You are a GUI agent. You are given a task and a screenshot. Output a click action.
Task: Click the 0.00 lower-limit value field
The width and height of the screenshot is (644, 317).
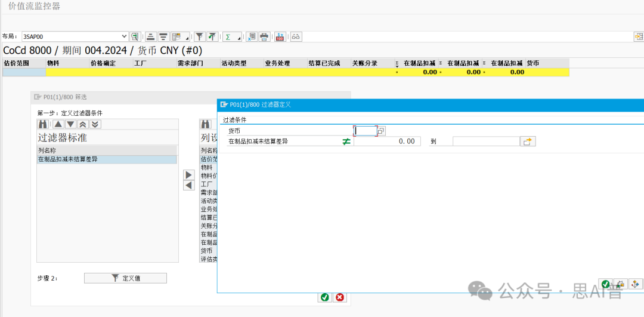click(388, 141)
